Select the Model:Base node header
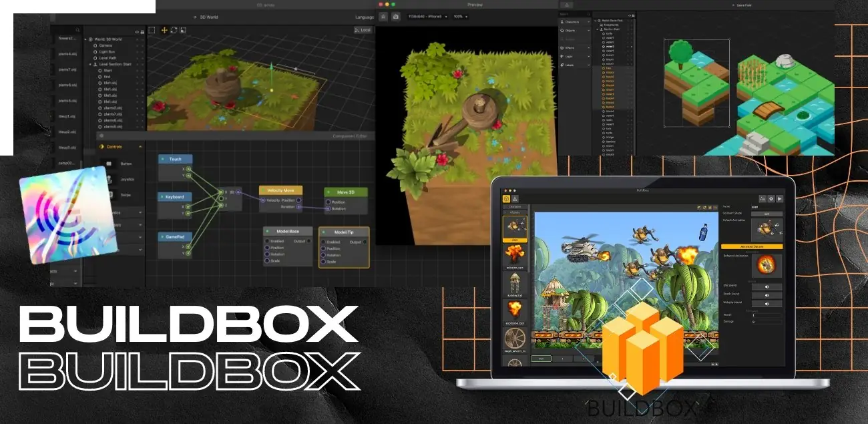868x424 pixels. click(288, 230)
